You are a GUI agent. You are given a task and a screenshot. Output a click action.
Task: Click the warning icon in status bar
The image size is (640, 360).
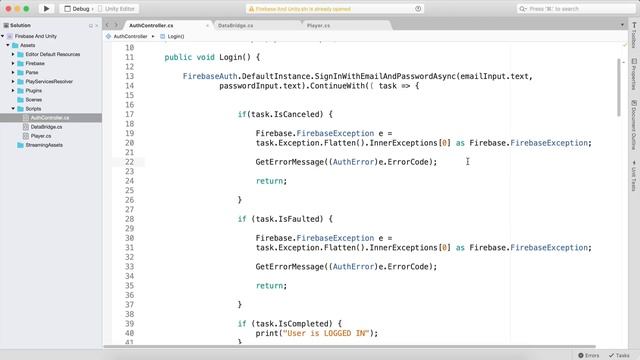(x=251, y=9)
